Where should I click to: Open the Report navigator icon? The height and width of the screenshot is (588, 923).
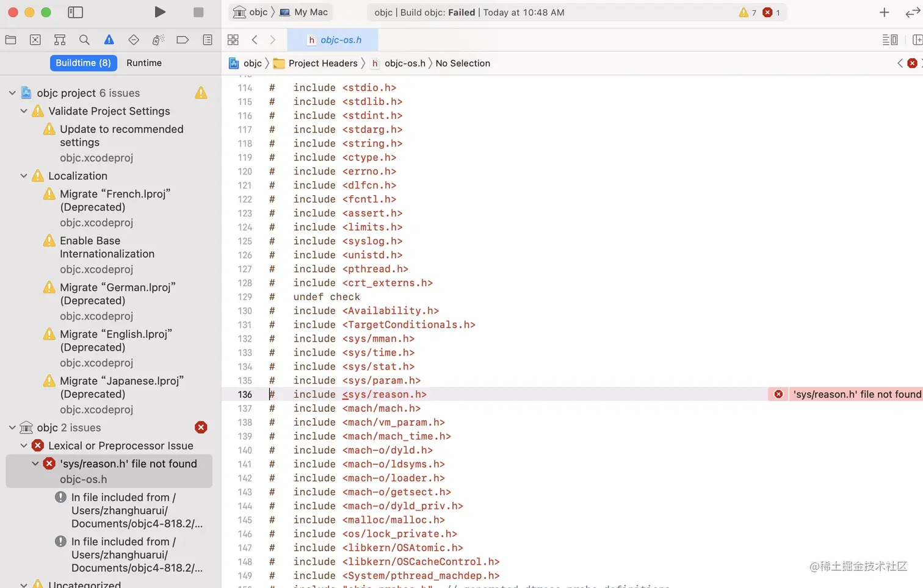click(x=208, y=40)
